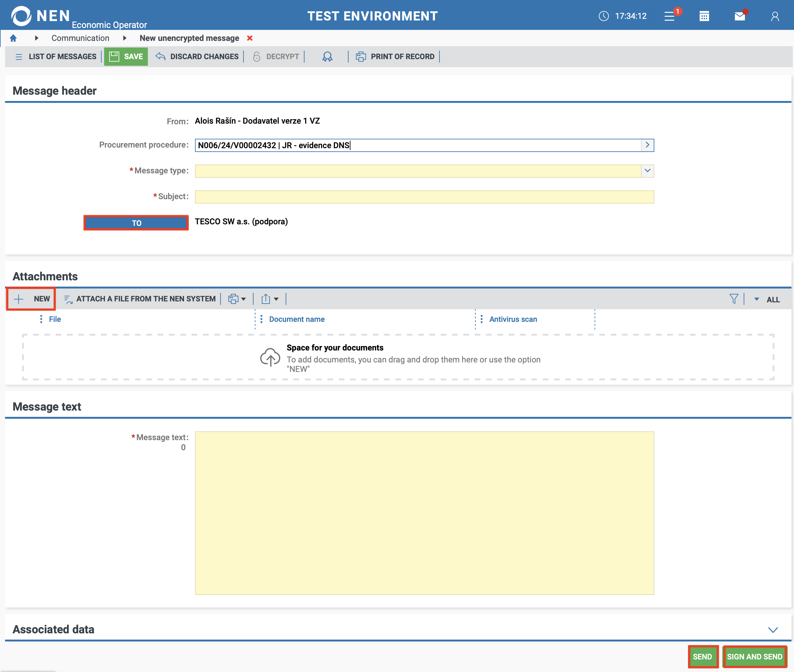Click the certificate ribbon icon in toolbar

tap(327, 57)
